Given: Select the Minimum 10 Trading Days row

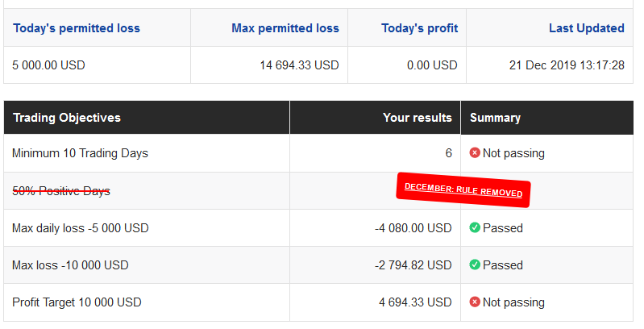Looking at the screenshot, I should point(81,153).
